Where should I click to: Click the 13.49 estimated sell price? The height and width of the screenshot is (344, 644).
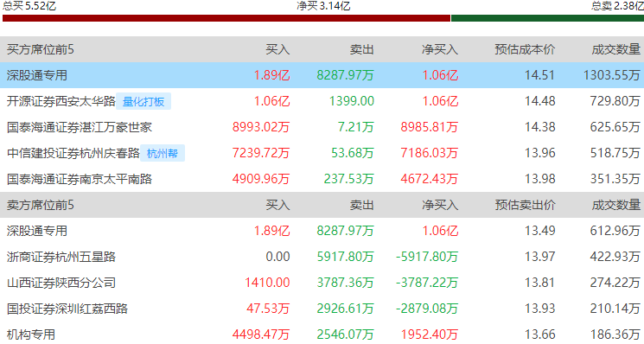[539, 231]
